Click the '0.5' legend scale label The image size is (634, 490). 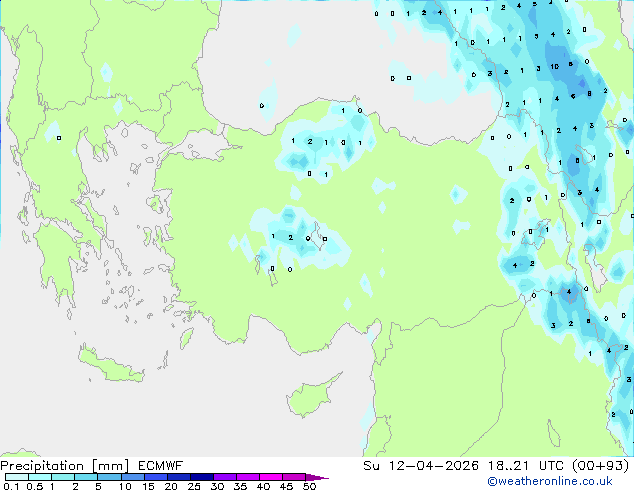(34, 486)
